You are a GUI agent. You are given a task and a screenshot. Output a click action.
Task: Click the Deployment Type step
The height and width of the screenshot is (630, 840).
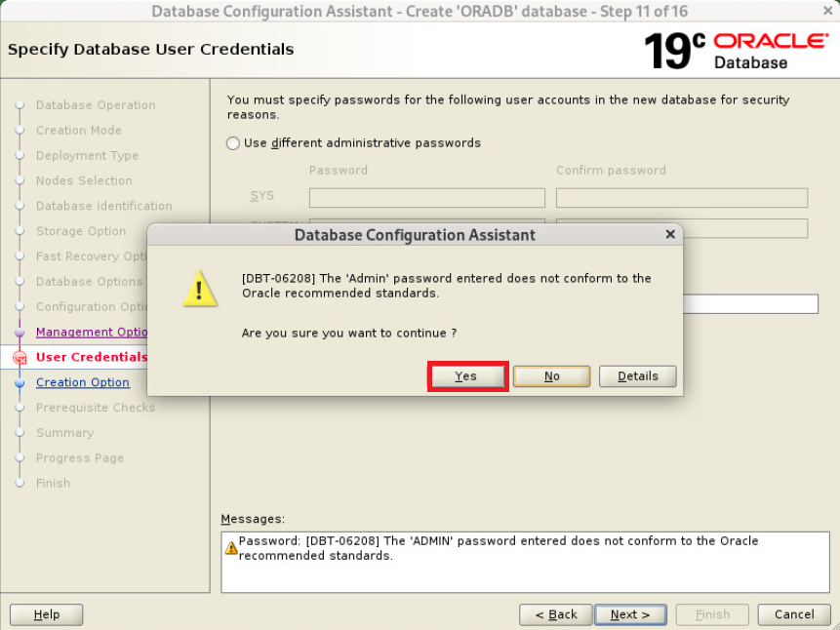point(87,155)
